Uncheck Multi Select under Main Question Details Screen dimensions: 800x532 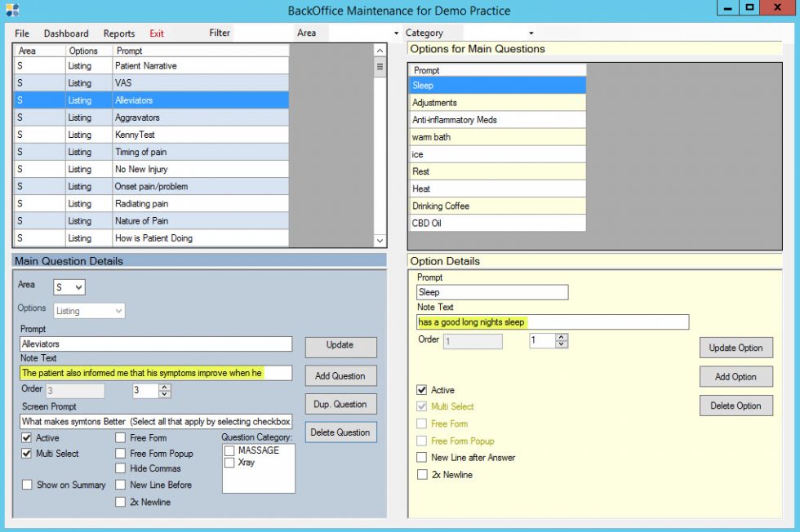pyautogui.click(x=29, y=454)
